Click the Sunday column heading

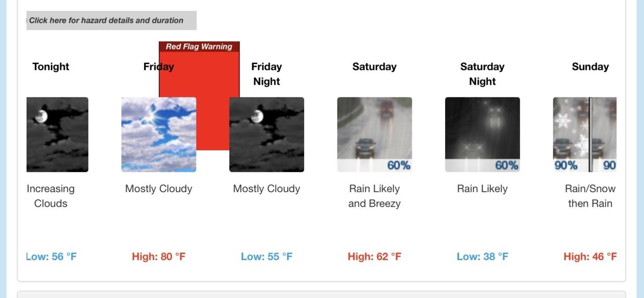(590, 67)
